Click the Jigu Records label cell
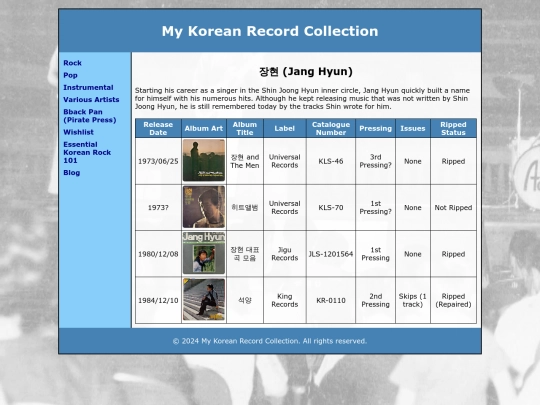This screenshot has height=405, width=540. [285, 254]
